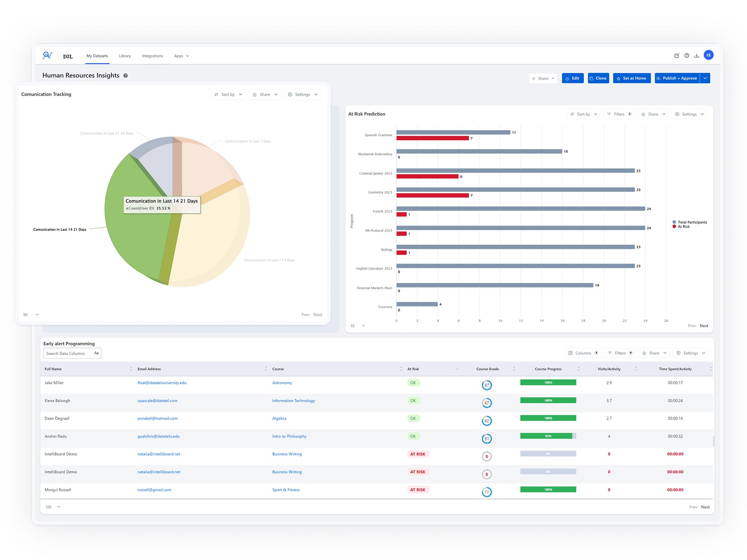Viewport: 747px width, 560px height.
Task: Click the download icon in top bar
Action: point(697,56)
